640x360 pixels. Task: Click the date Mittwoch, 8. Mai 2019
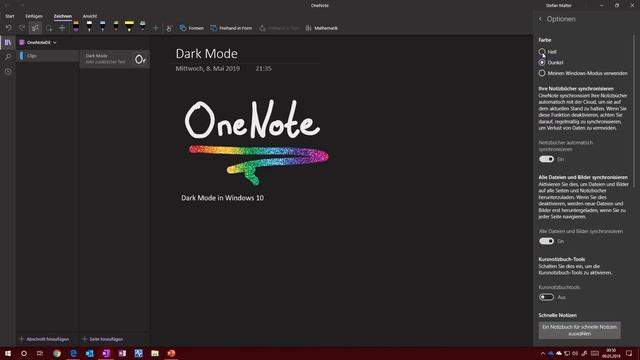(x=208, y=69)
